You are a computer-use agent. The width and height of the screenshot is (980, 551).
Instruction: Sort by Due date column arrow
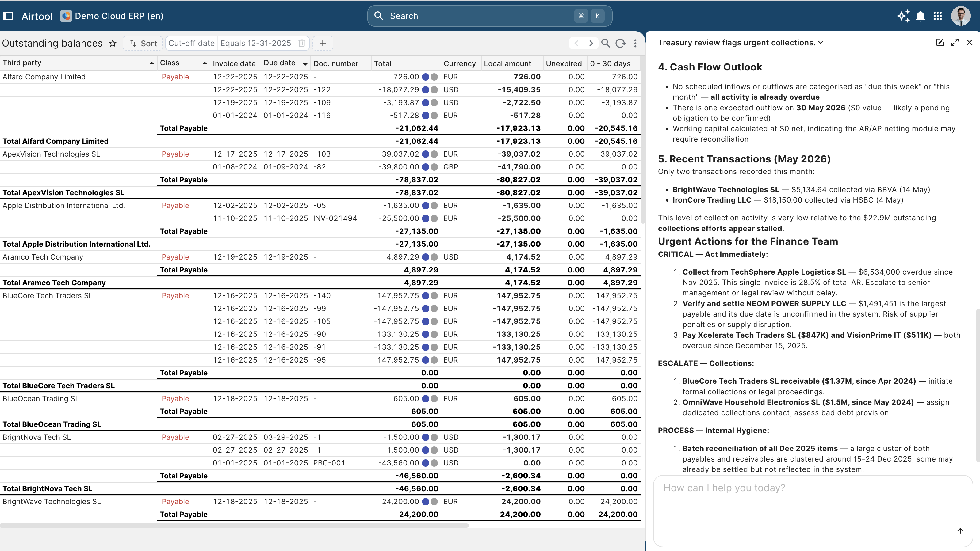click(x=305, y=64)
